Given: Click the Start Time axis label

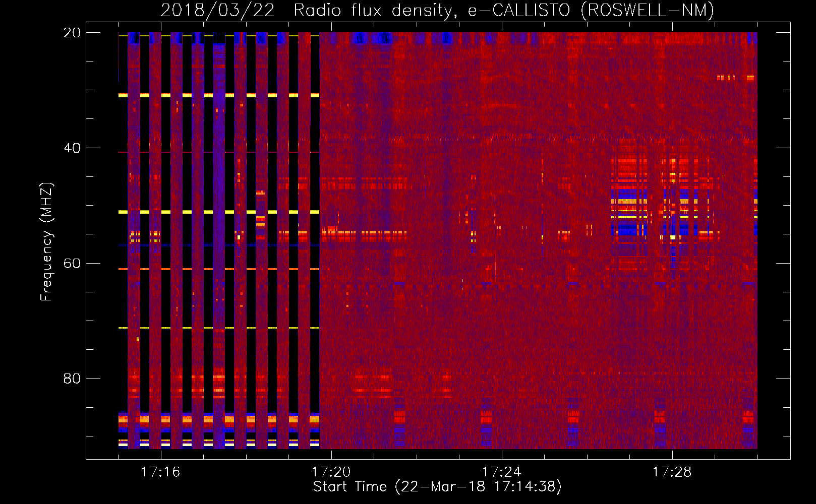Looking at the screenshot, I should click(x=437, y=487).
